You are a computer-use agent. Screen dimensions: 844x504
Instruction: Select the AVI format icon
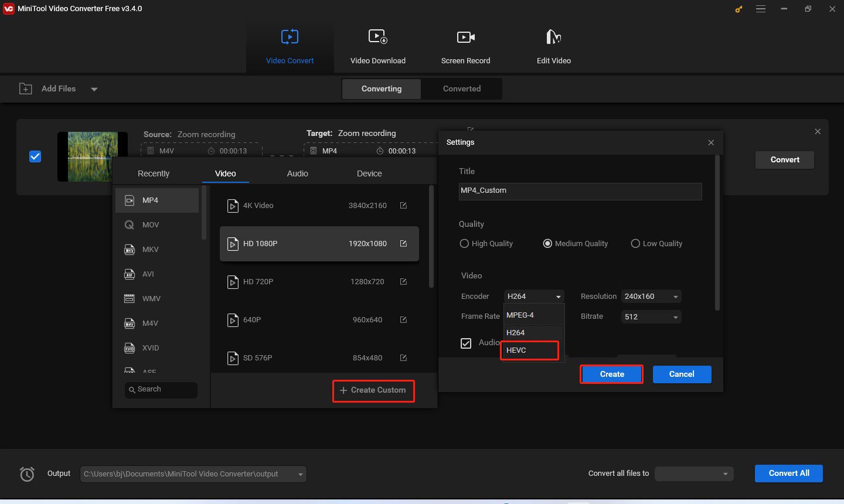pyautogui.click(x=130, y=274)
